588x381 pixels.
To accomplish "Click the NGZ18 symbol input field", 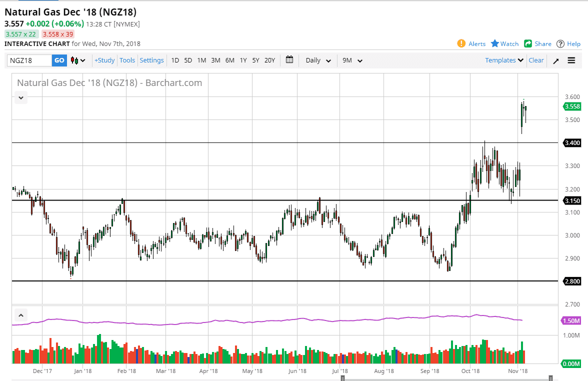I will (x=29, y=60).
